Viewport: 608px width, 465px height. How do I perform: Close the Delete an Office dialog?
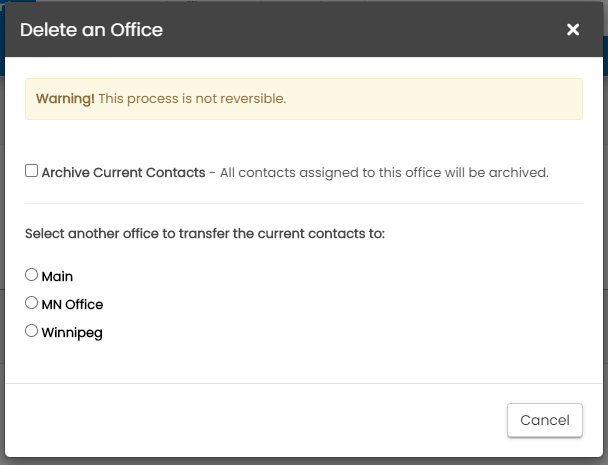(573, 30)
